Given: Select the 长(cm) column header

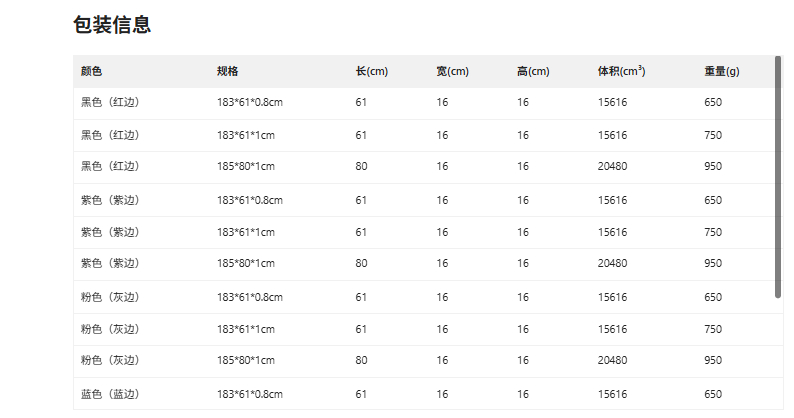Looking at the screenshot, I should pos(371,72).
